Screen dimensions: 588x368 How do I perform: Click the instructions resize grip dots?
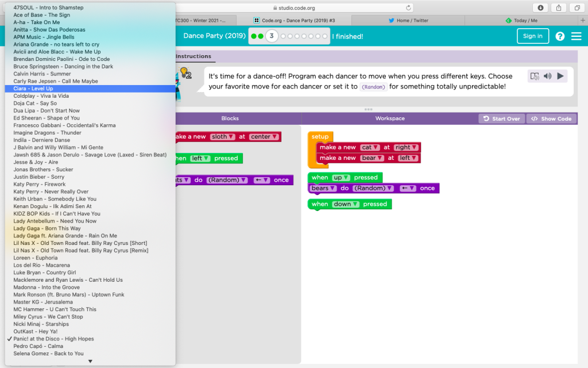[x=368, y=109]
